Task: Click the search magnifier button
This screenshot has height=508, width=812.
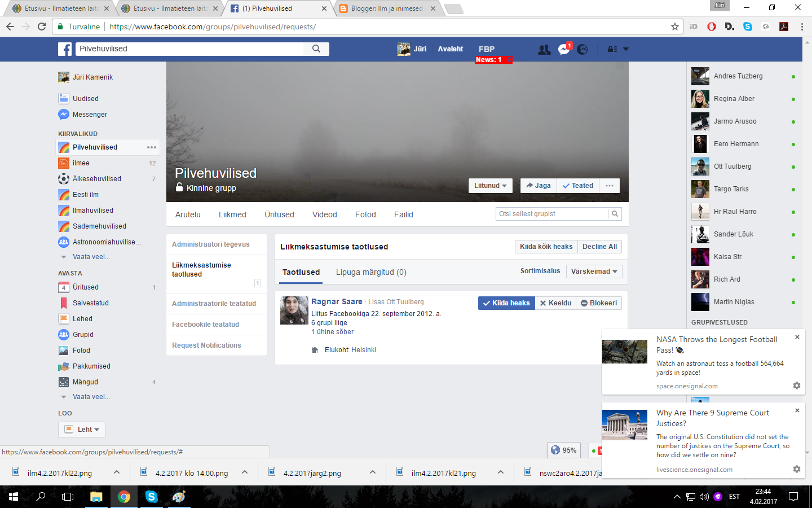Action: (x=316, y=49)
